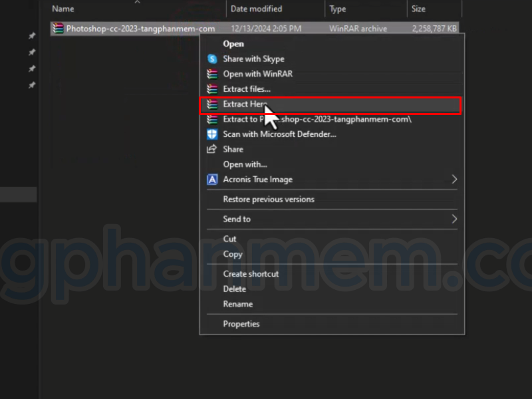Sort by Date modified column header
532x399 pixels.
(x=256, y=9)
